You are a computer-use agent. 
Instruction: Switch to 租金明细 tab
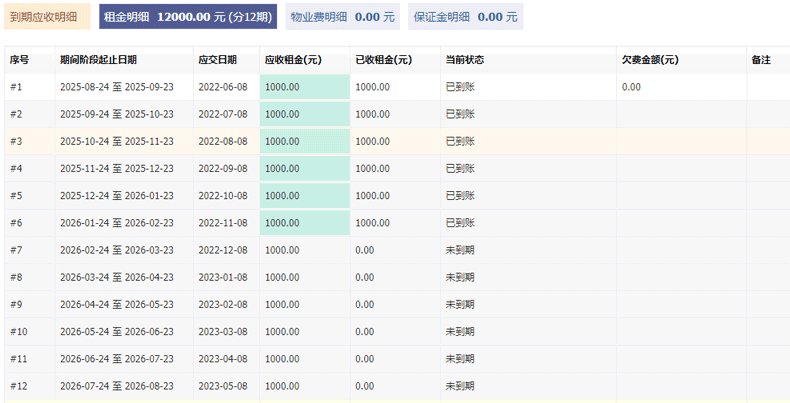point(188,17)
